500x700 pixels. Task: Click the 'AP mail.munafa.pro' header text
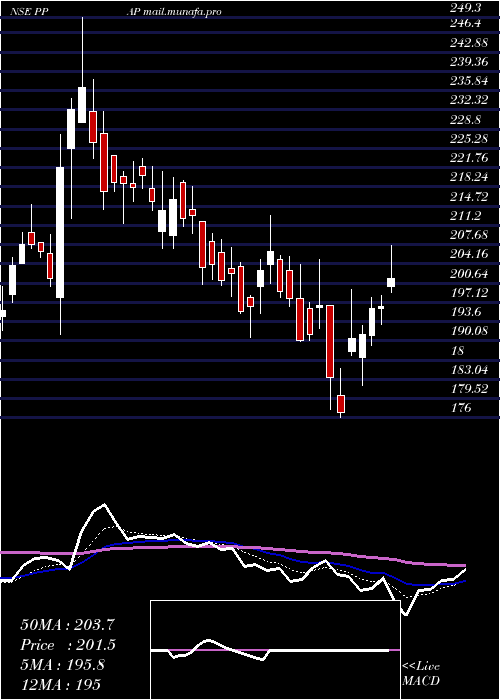175,12
